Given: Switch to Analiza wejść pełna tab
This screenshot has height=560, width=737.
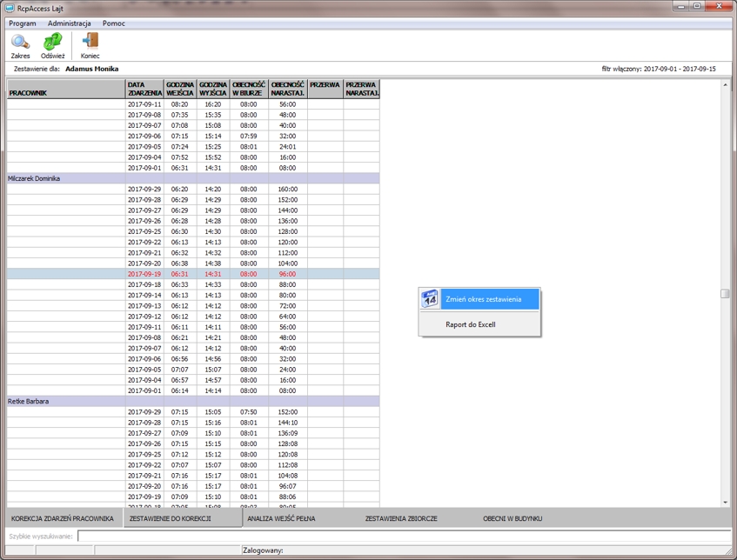Looking at the screenshot, I should (x=281, y=518).
